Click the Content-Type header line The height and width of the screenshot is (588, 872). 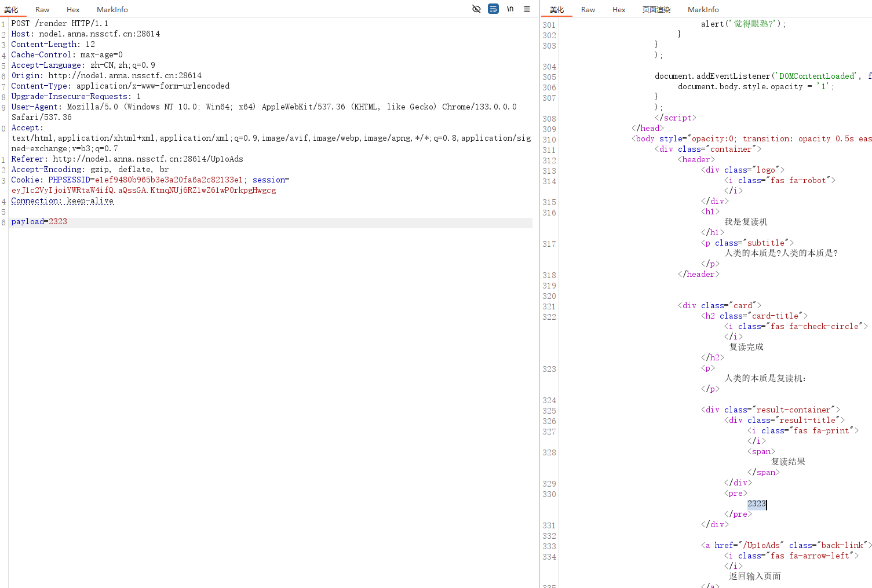pos(120,86)
